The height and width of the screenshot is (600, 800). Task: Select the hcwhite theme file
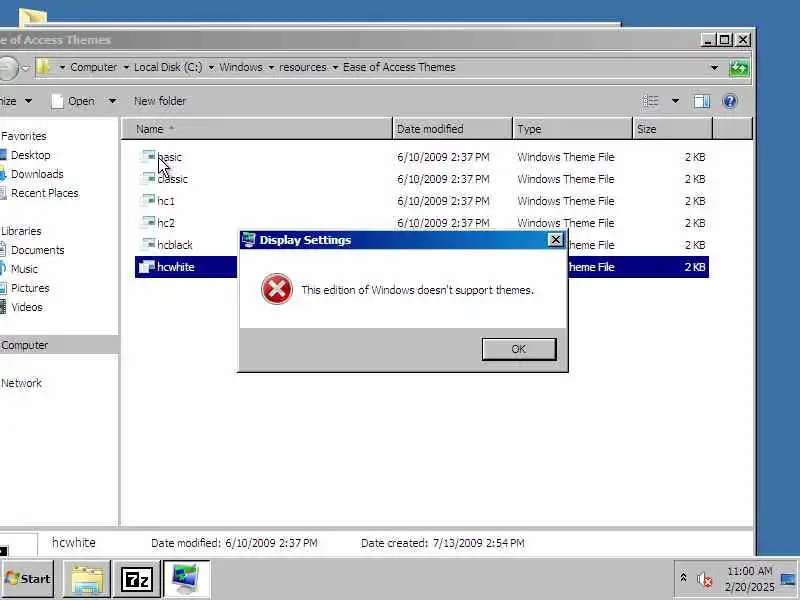[x=176, y=267]
